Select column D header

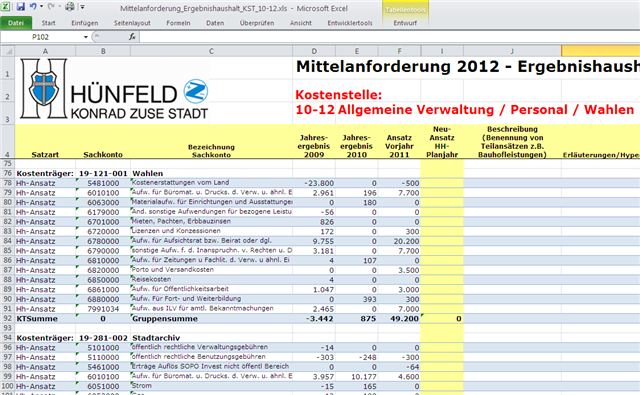click(314, 51)
